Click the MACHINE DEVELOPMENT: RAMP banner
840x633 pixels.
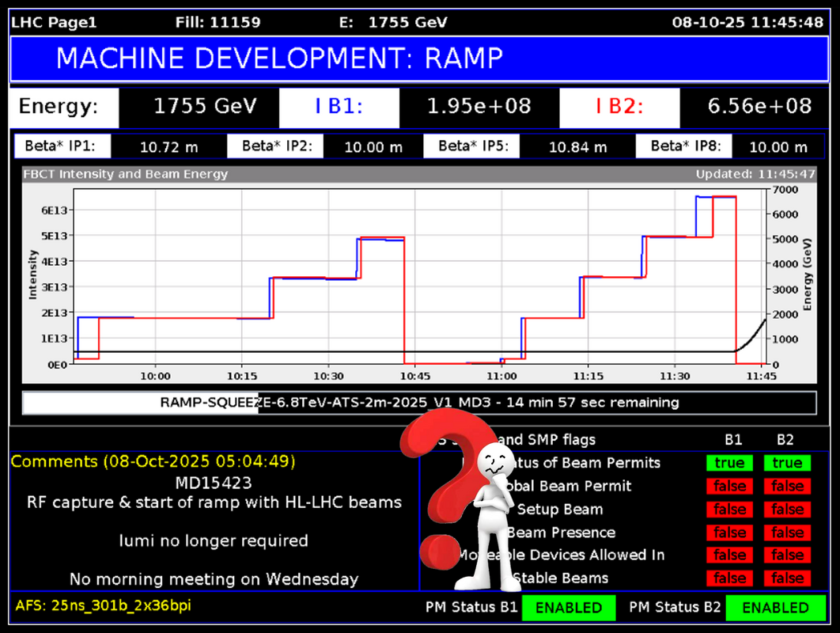pyautogui.click(x=420, y=58)
